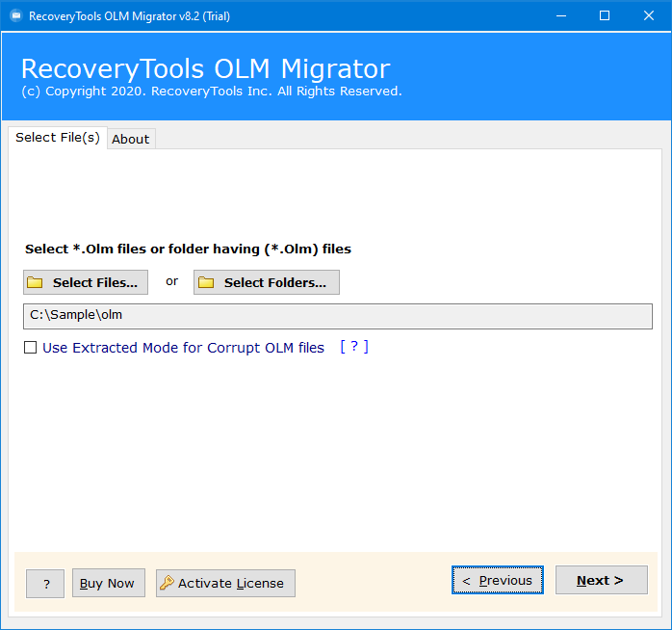
Task: Maximize the OLM Migrator window
Action: tap(605, 15)
